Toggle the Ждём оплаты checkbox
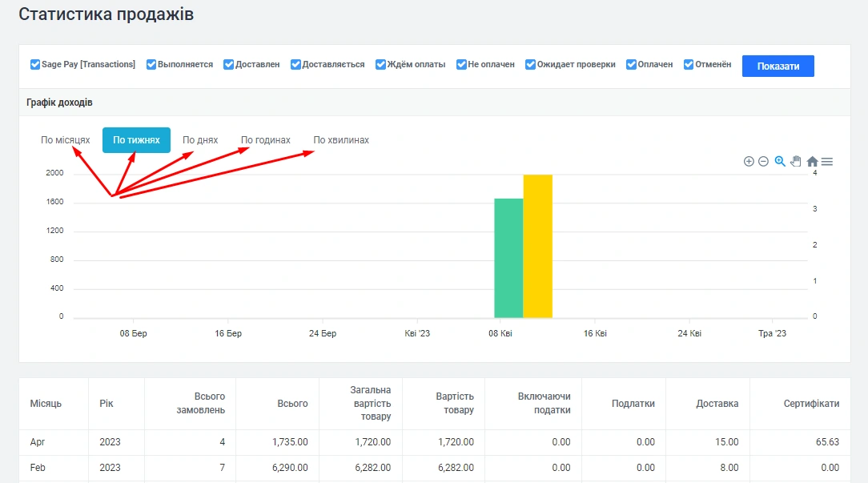Screen dimensions: 868x483 point(381,65)
